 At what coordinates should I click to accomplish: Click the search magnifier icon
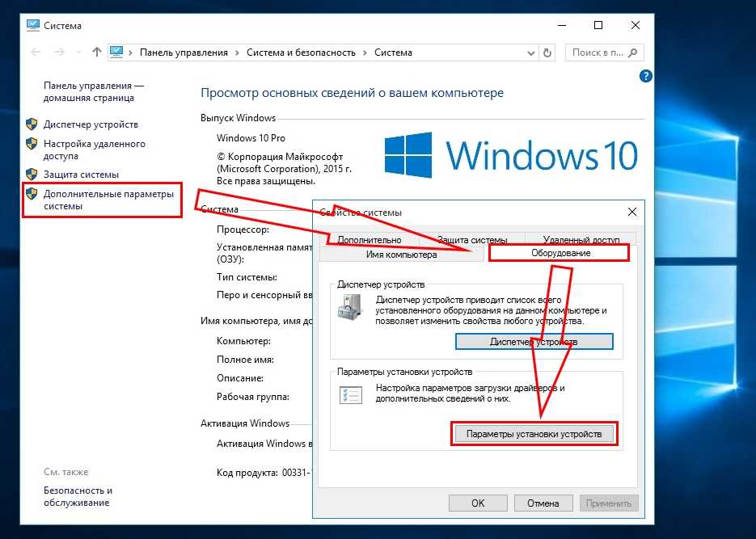(x=633, y=53)
